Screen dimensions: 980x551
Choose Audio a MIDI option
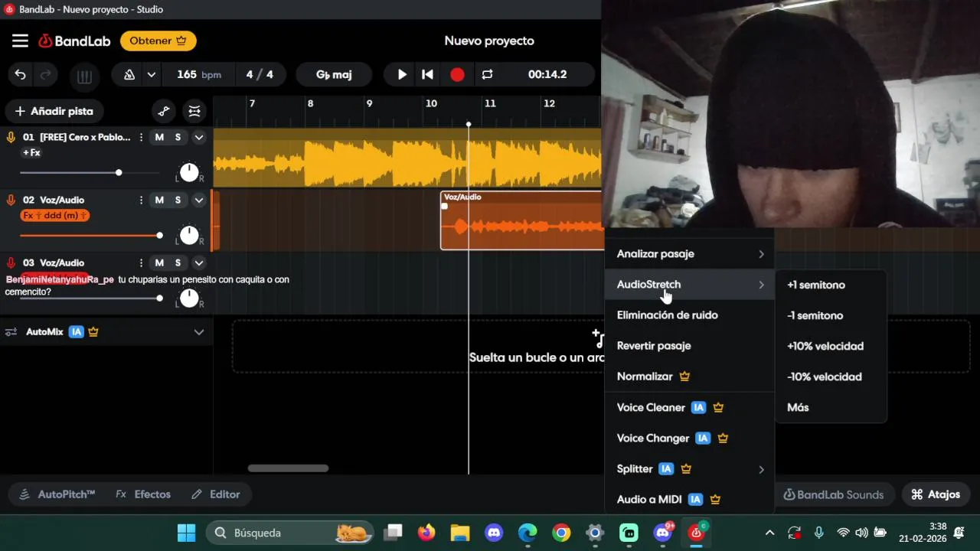pos(690,499)
